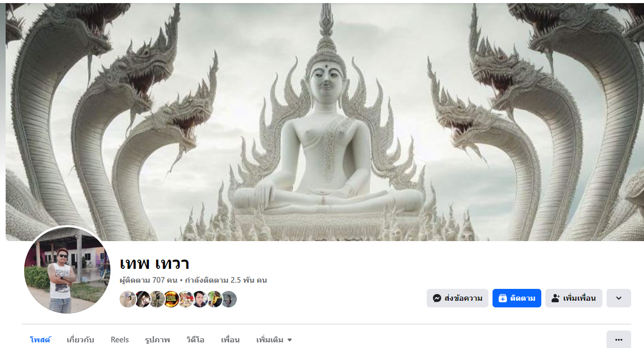This screenshot has height=348, width=644.
Task: Go to the Reels tab
Action: point(120,340)
